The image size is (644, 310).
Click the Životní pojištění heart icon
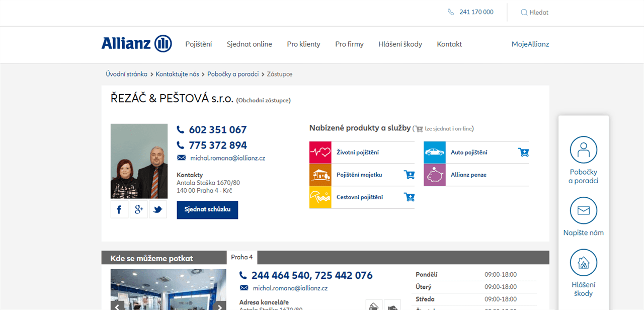[x=320, y=152]
